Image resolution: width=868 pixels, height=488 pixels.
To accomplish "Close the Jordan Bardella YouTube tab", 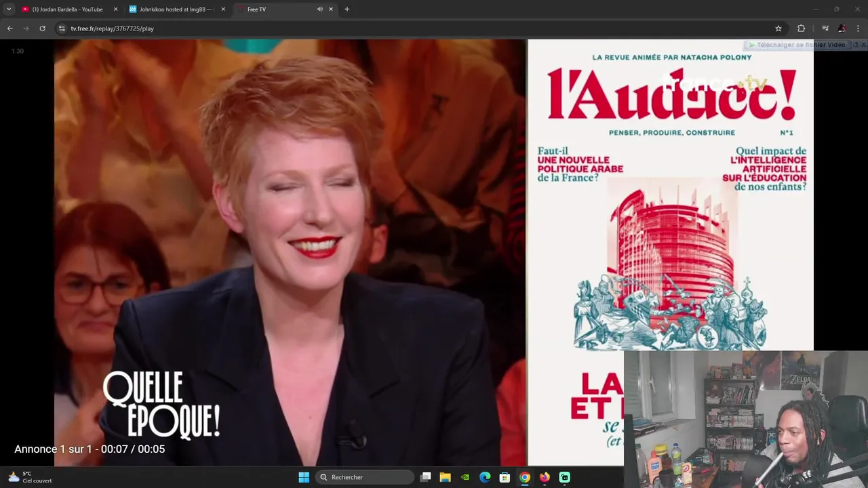I will pyautogui.click(x=115, y=9).
